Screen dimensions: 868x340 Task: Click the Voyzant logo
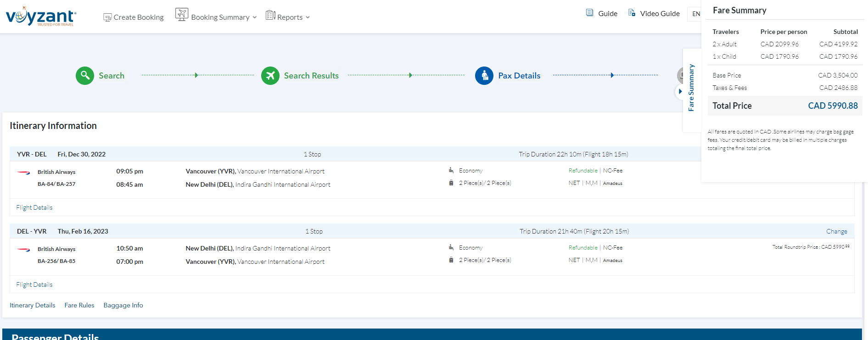click(41, 17)
